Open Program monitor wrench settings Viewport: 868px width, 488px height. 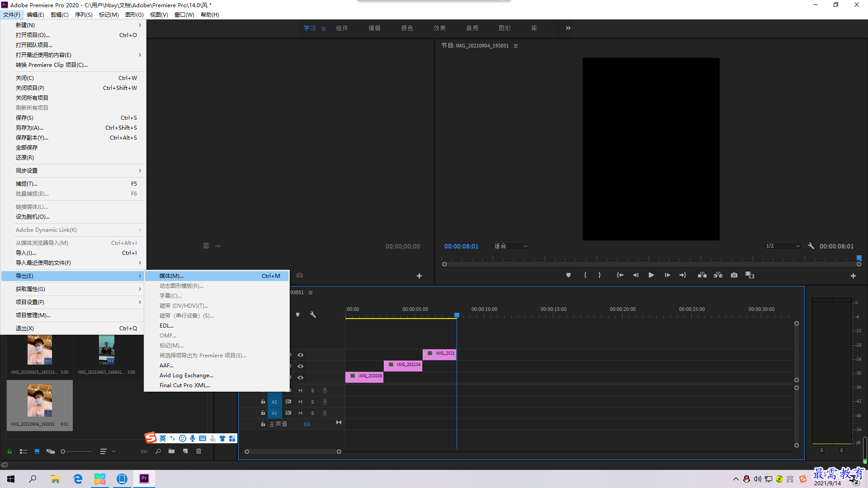click(x=811, y=246)
